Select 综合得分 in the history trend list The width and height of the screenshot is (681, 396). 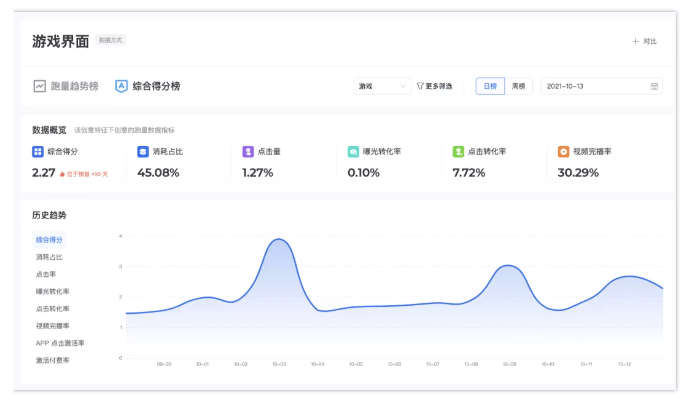49,240
